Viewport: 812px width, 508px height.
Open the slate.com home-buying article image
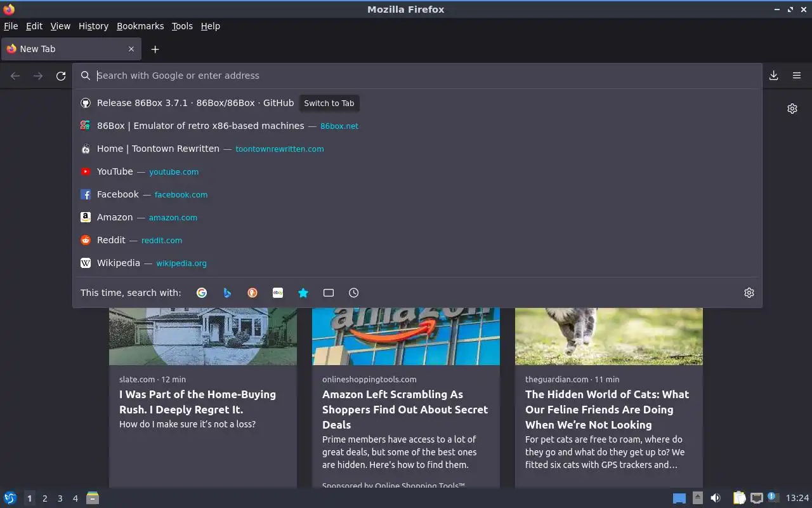203,337
